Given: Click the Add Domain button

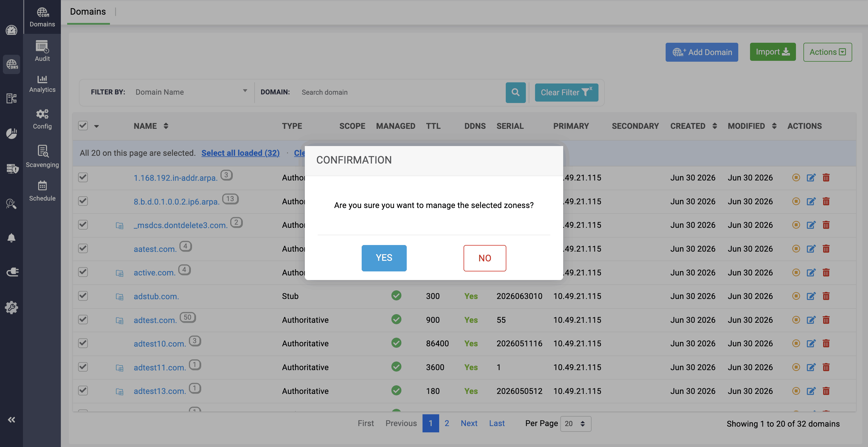Looking at the screenshot, I should click(x=702, y=52).
